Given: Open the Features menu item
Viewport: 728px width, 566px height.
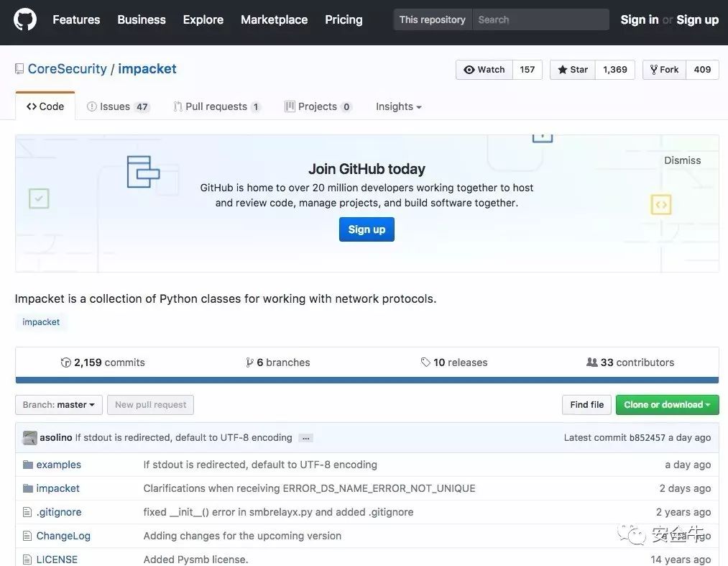Looking at the screenshot, I should pyautogui.click(x=76, y=19).
